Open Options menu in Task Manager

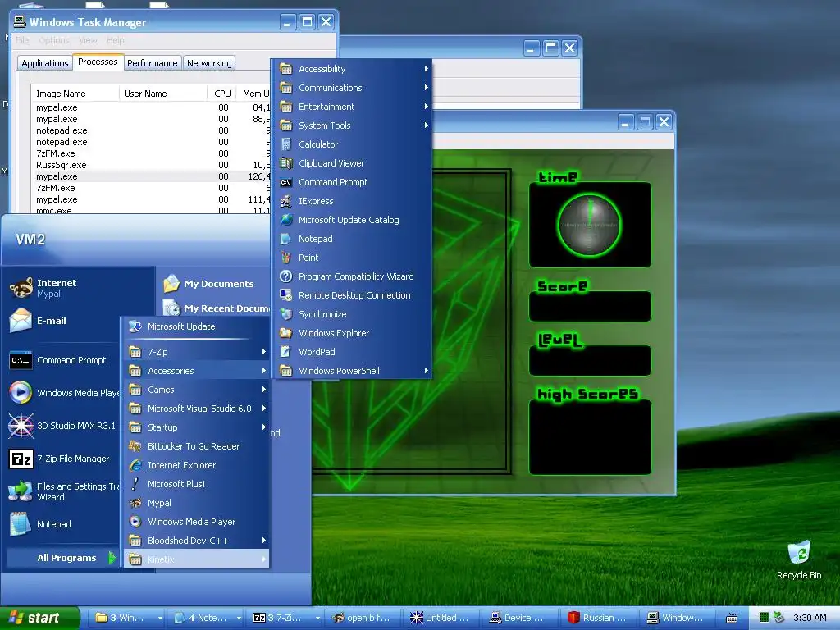[x=54, y=40]
